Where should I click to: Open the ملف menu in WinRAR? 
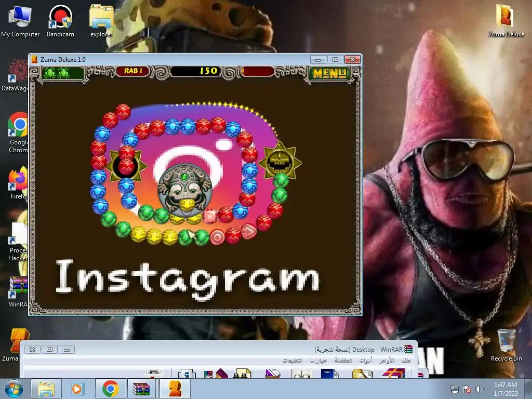point(406,361)
